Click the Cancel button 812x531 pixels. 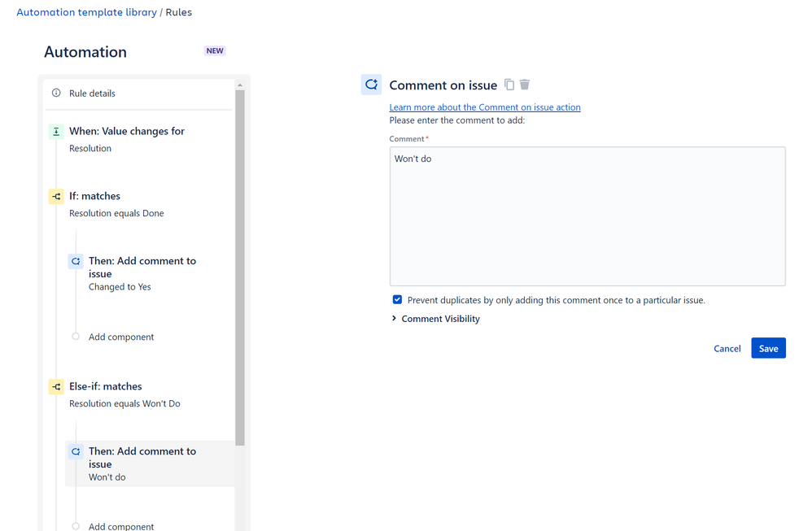(727, 348)
